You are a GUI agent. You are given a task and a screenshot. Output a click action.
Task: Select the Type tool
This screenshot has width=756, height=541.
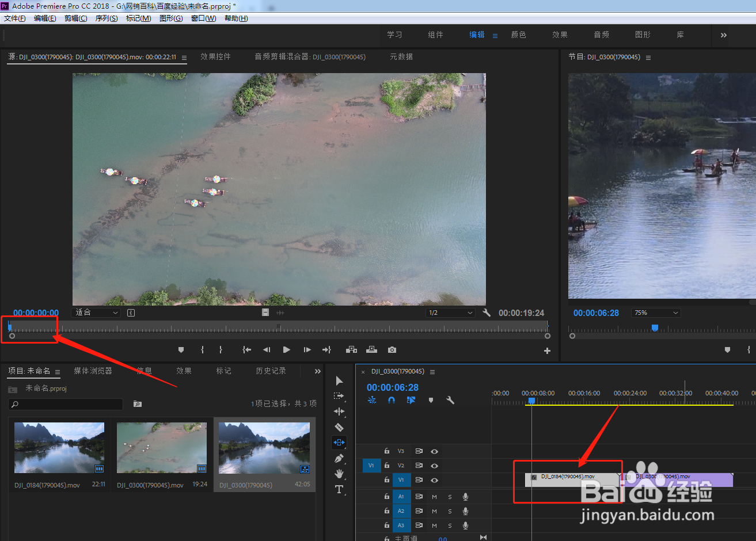coord(339,489)
